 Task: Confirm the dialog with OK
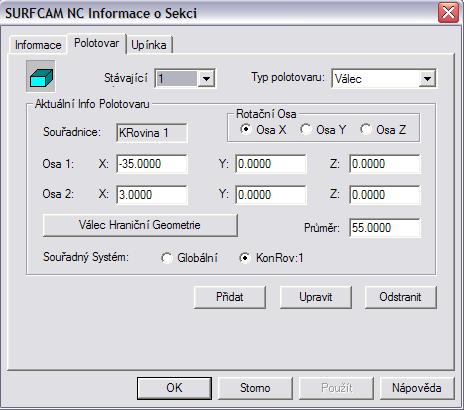174,388
